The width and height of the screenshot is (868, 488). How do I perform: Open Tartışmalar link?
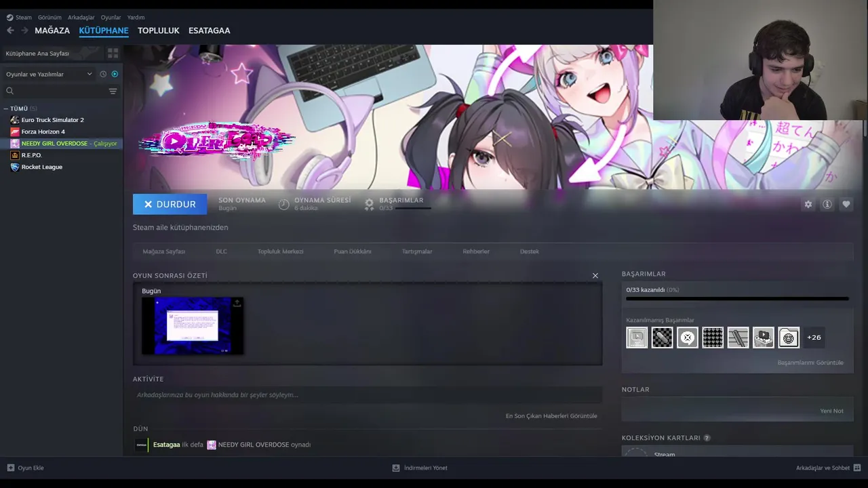point(417,251)
